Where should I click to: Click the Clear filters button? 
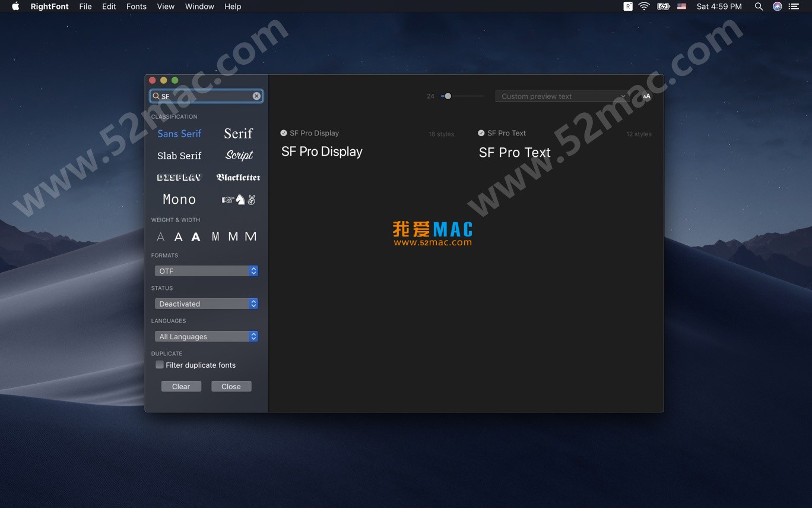(181, 386)
